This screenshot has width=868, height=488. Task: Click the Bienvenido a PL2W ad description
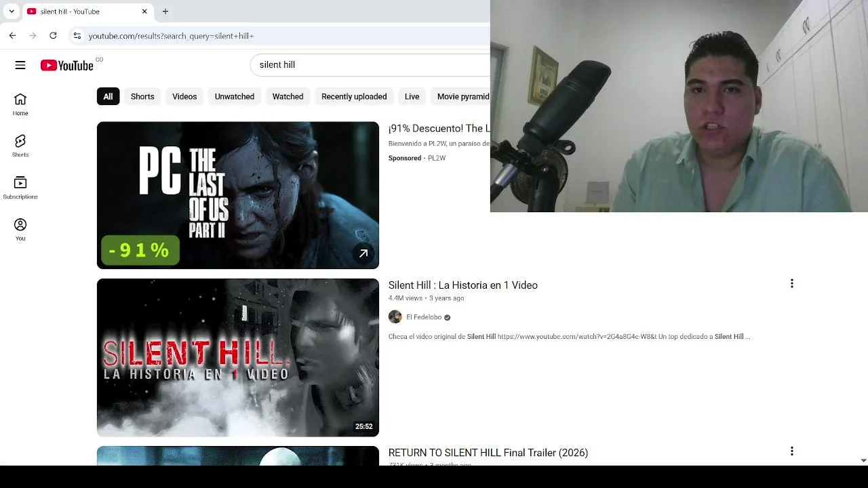point(439,144)
